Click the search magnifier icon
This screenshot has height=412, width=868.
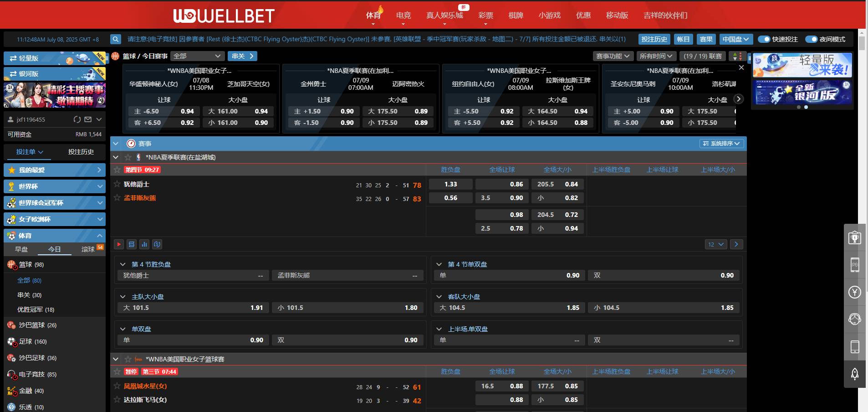pyautogui.click(x=116, y=39)
